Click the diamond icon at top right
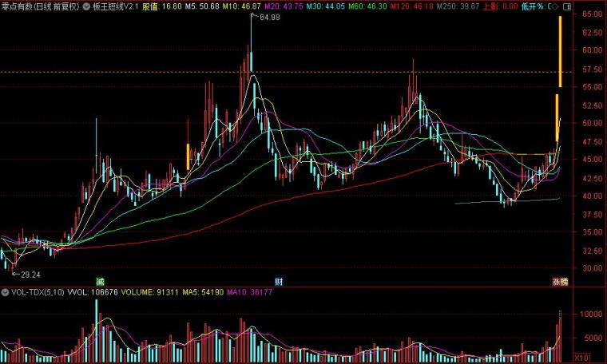 555,6
